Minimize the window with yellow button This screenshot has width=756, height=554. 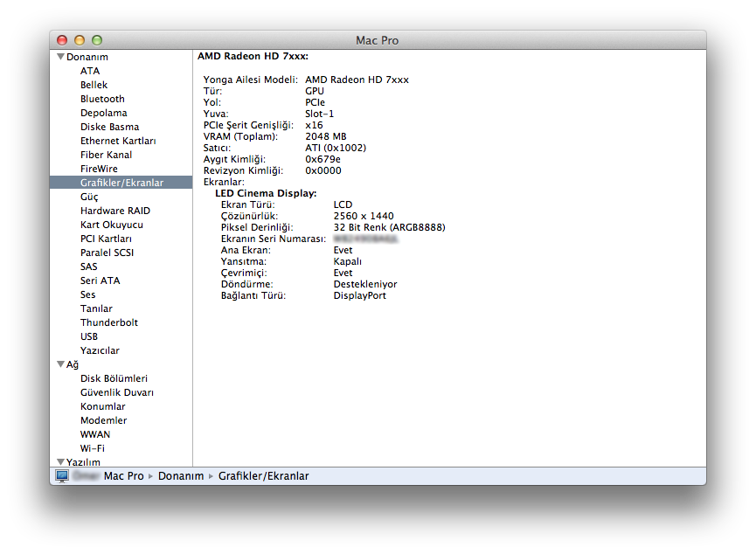click(80, 40)
